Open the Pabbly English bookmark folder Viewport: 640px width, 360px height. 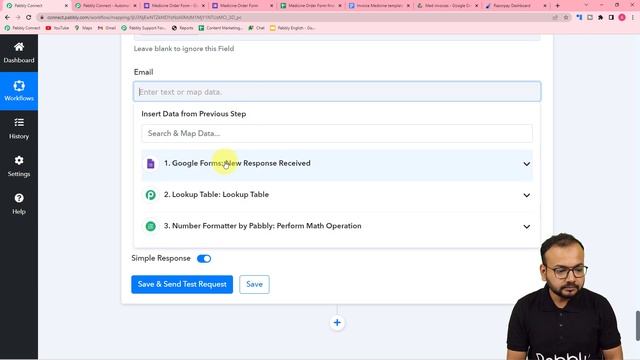293,28
